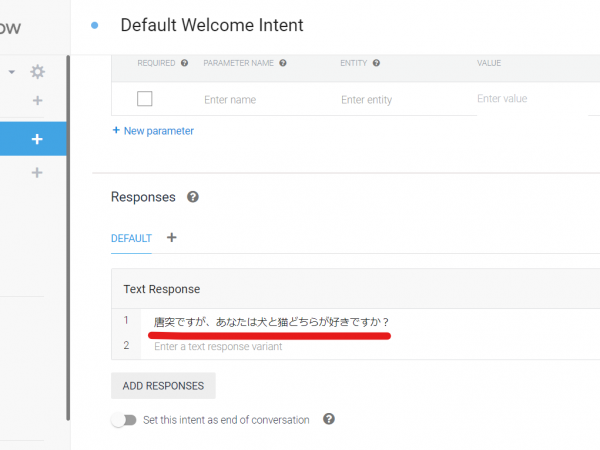Toggle Set this intent as end of conversation

[x=124, y=420]
